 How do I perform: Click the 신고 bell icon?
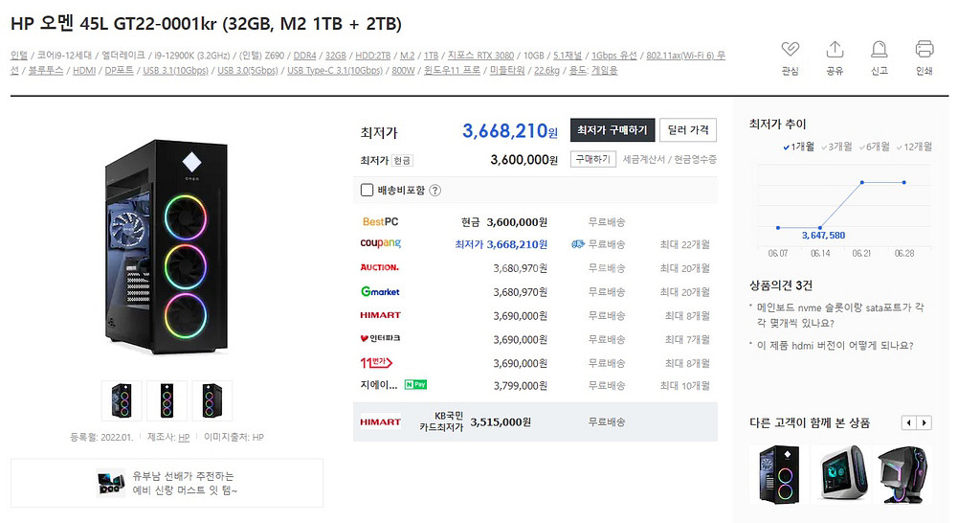coord(880,49)
